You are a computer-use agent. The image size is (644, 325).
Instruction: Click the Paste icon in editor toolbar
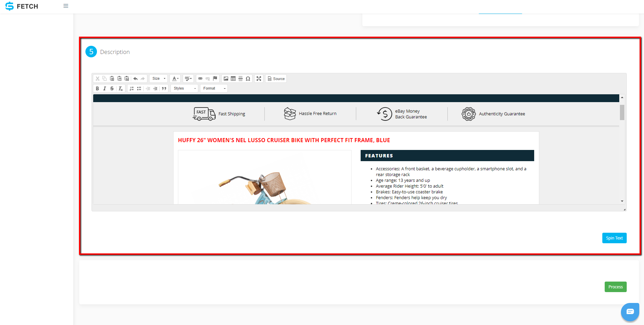pyautogui.click(x=112, y=79)
